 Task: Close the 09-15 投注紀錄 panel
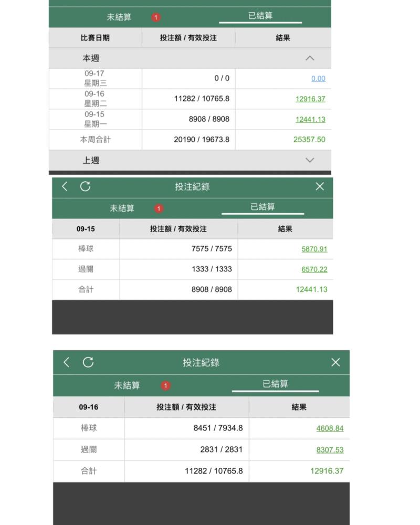point(320,186)
